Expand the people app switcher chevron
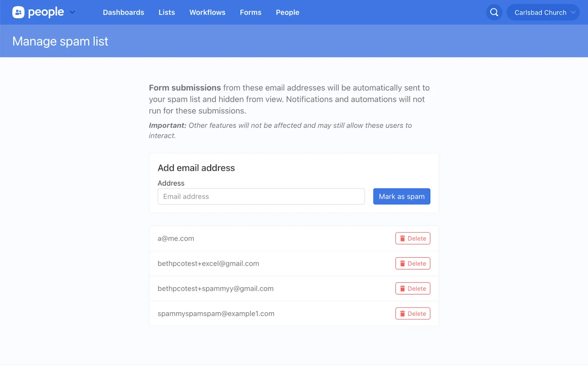 click(72, 13)
